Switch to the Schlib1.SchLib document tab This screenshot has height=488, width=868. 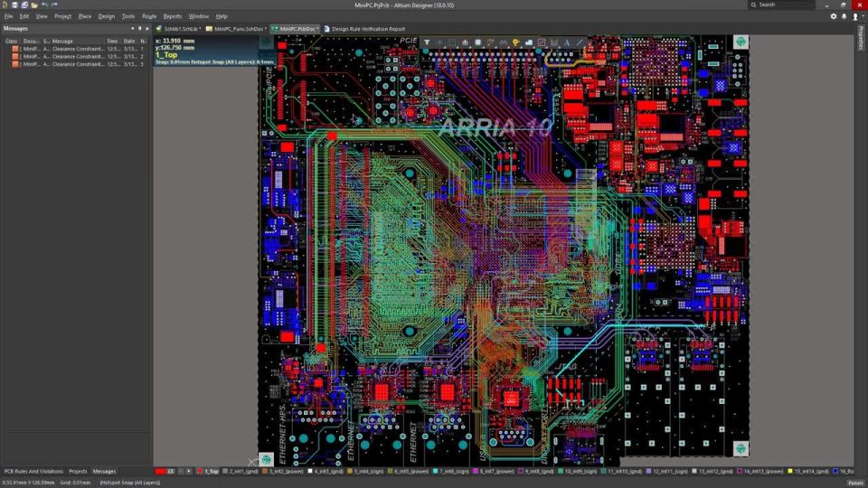coord(178,29)
